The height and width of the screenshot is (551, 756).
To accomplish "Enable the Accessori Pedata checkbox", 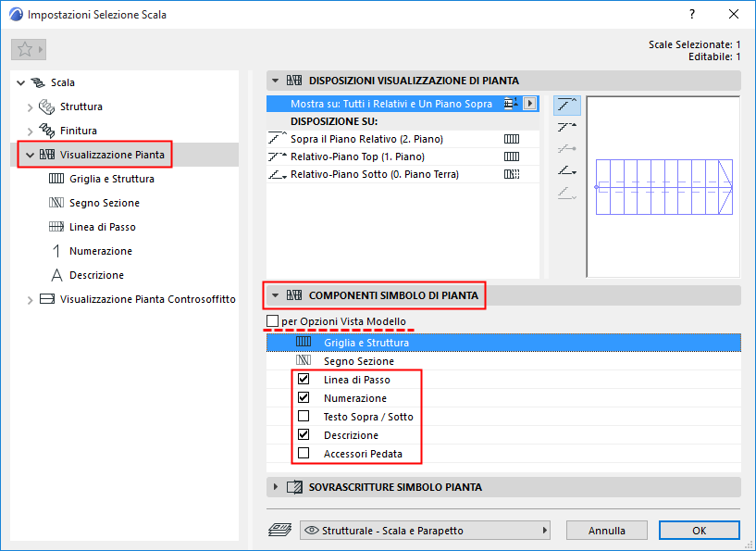I will pyautogui.click(x=304, y=453).
